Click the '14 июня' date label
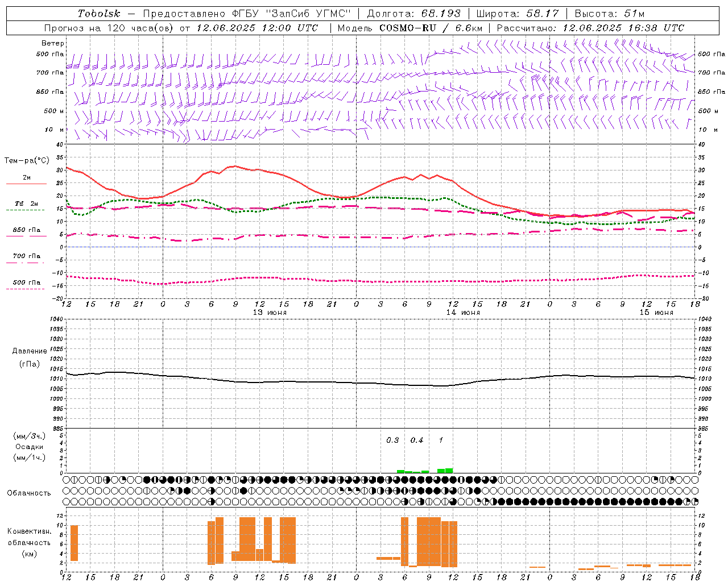This screenshot has width=728, height=582. click(463, 313)
